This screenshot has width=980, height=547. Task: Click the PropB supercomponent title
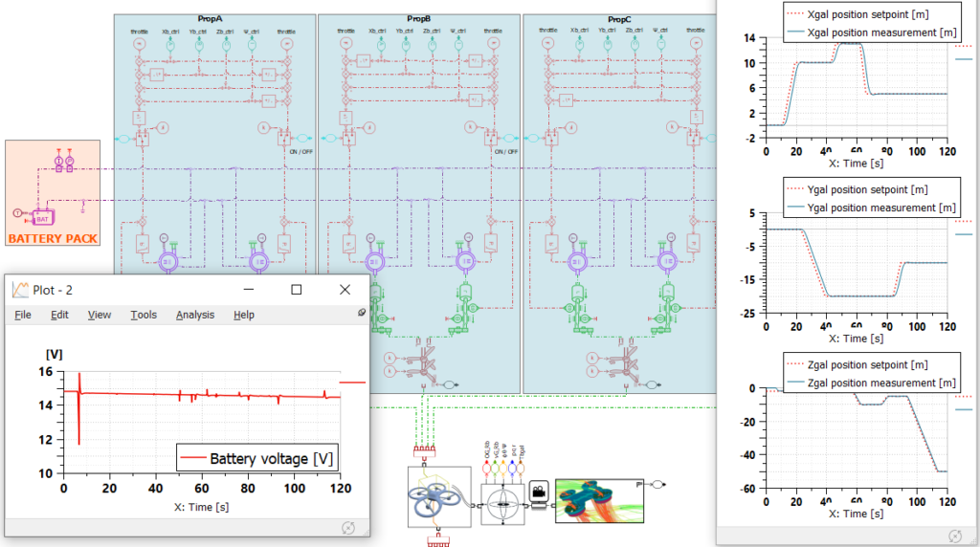click(x=419, y=19)
